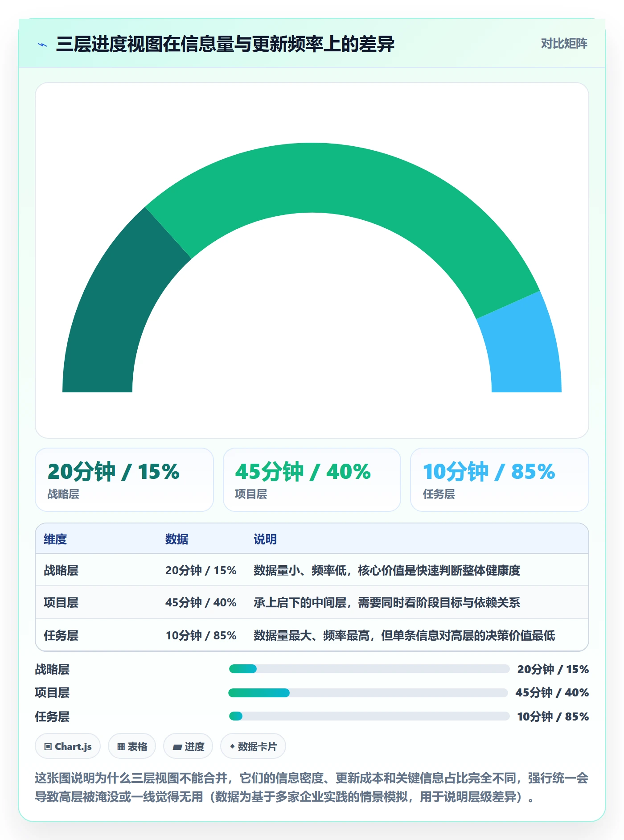Click table cell 45分钟 / 40%
Viewport: 624px width, 840px height.
(201, 602)
